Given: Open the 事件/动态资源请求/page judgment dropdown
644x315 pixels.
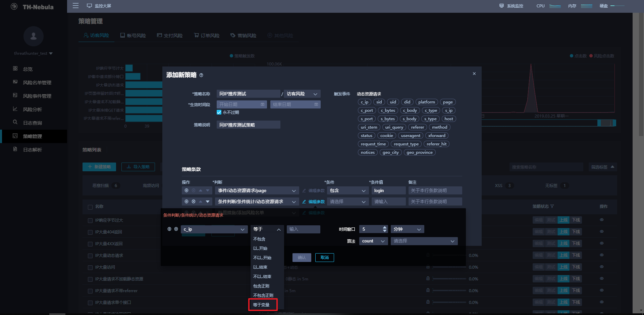Looking at the screenshot, I should pyautogui.click(x=257, y=190).
